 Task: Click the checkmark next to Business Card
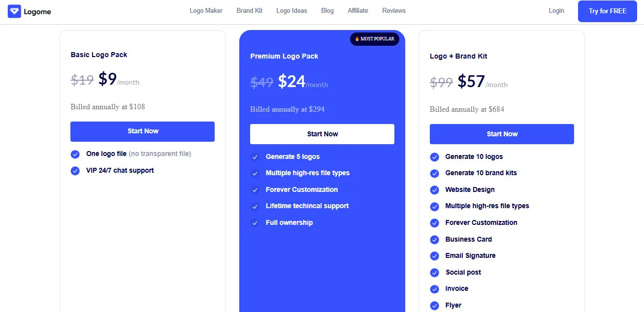pyautogui.click(x=435, y=239)
